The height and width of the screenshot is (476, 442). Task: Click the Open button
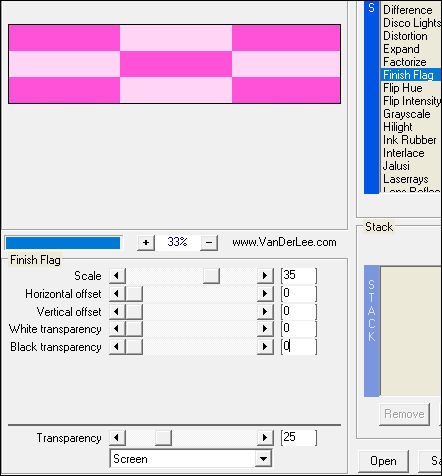pos(383,461)
